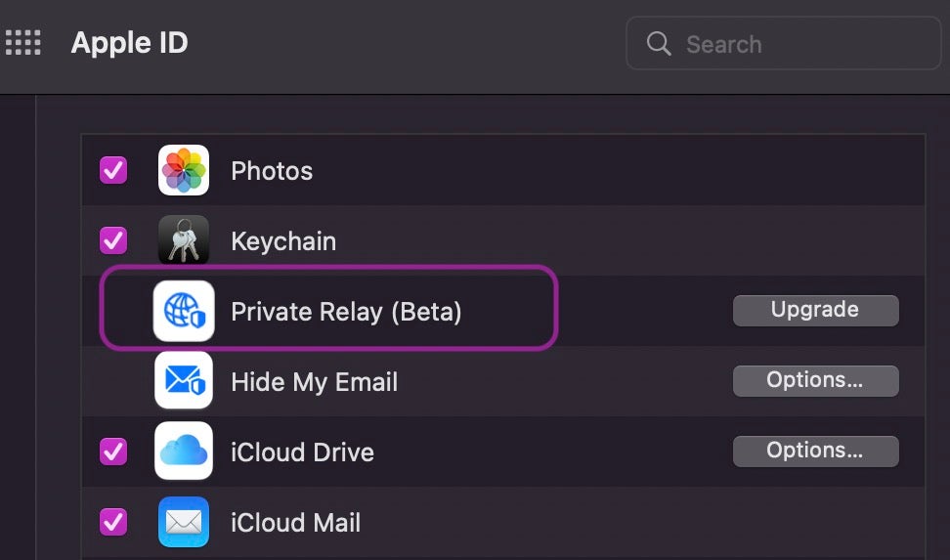The image size is (950, 560).
Task: Click the Photos app icon
Action: [184, 171]
